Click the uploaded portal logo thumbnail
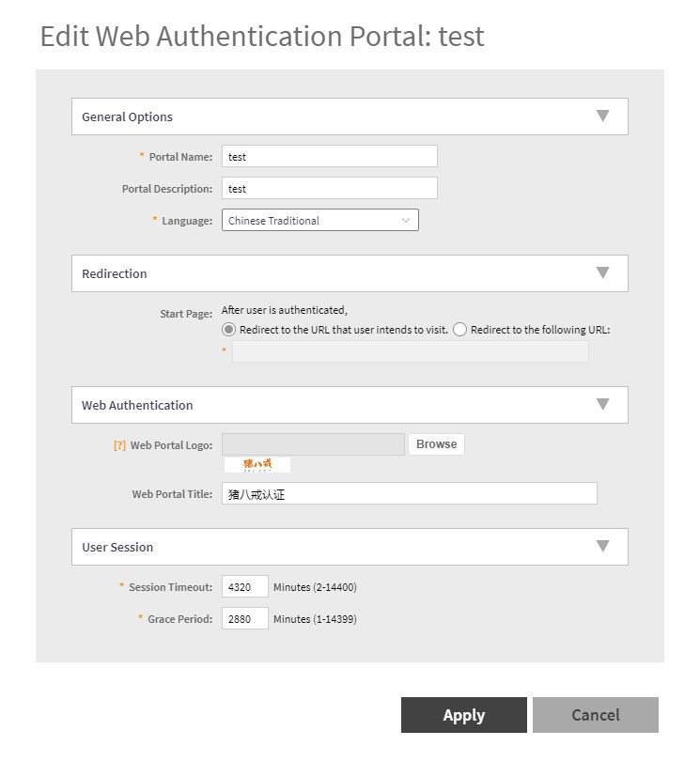The height and width of the screenshot is (761, 700). tap(257, 464)
